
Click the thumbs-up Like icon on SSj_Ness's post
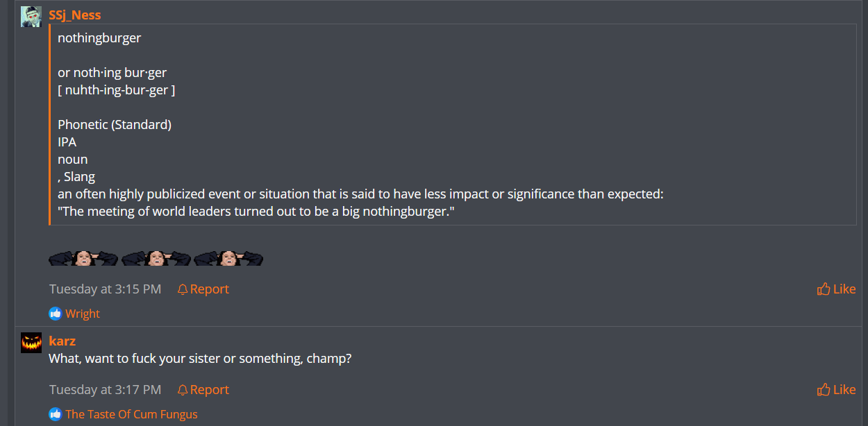(x=824, y=289)
